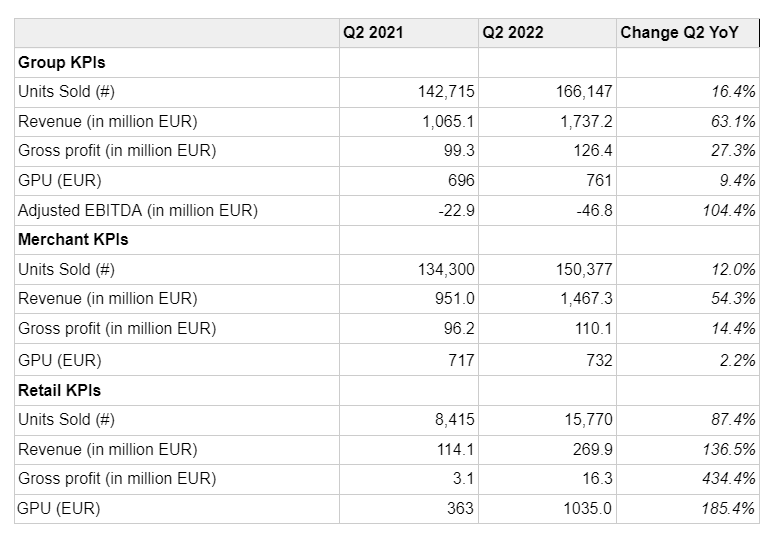Click the 63.1% revenue change cell
The image size is (772, 548).
[x=734, y=122]
